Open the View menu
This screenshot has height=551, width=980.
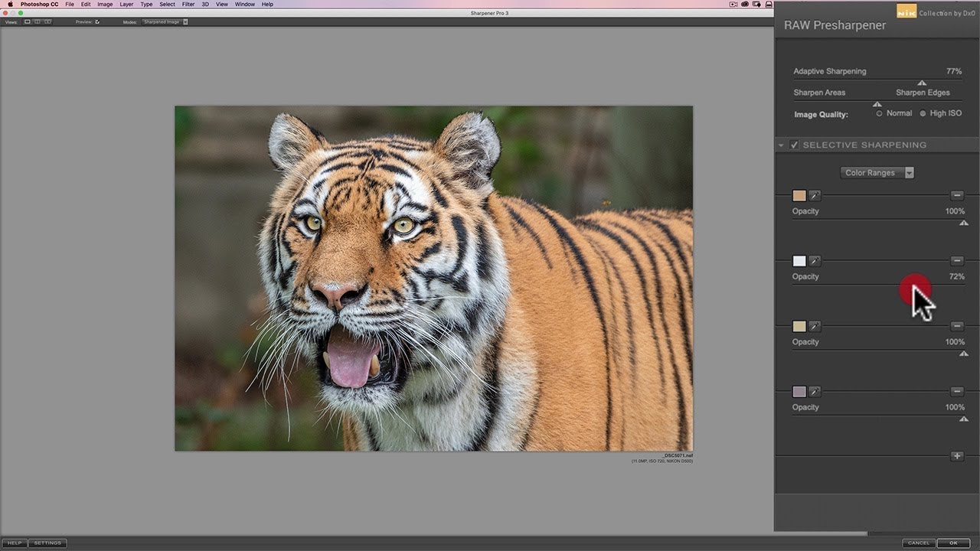[x=222, y=4]
